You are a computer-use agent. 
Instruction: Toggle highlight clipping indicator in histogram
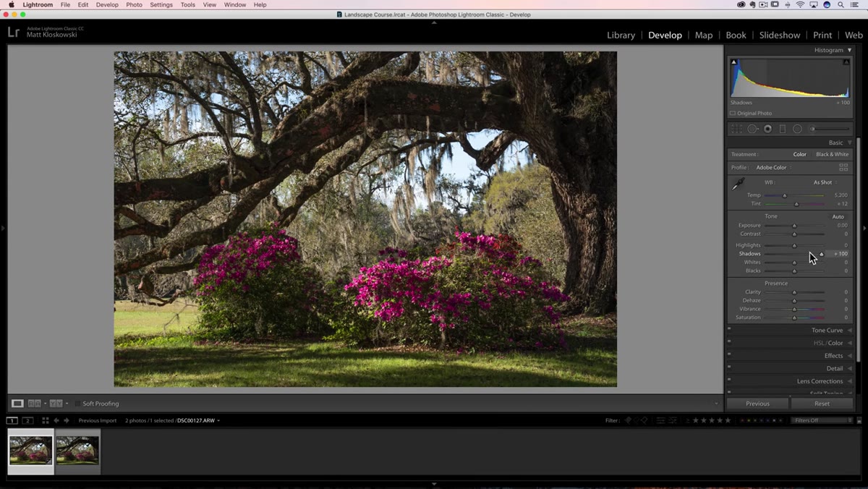pyautogui.click(x=846, y=62)
